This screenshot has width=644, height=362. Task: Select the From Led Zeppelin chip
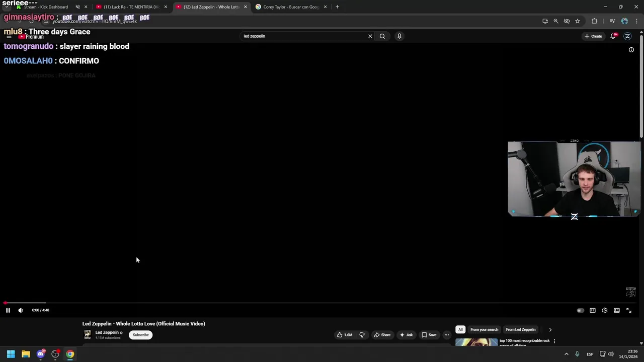coord(521,330)
